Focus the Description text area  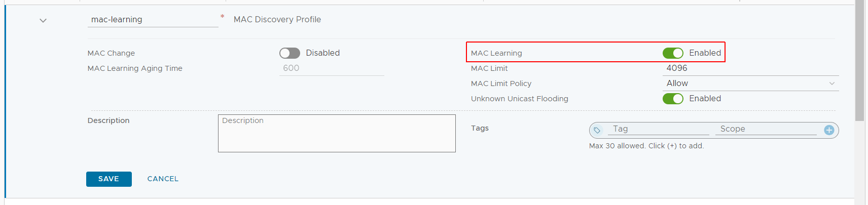(337, 133)
